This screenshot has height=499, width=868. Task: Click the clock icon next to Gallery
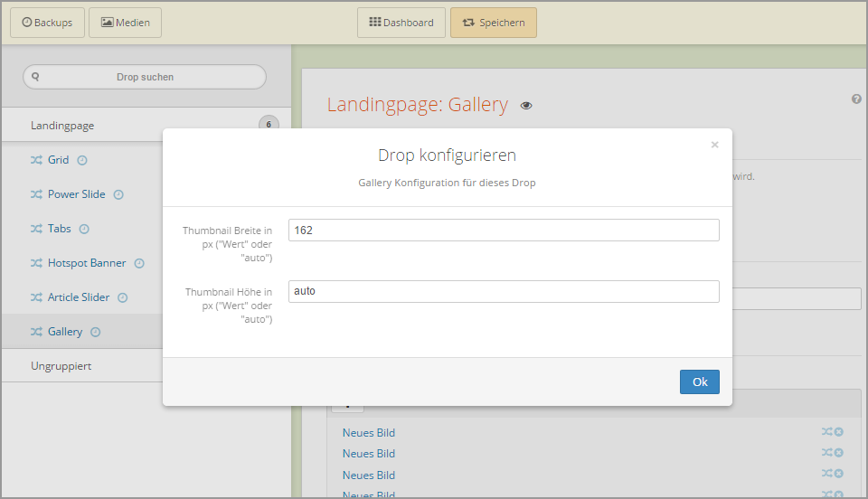point(96,332)
